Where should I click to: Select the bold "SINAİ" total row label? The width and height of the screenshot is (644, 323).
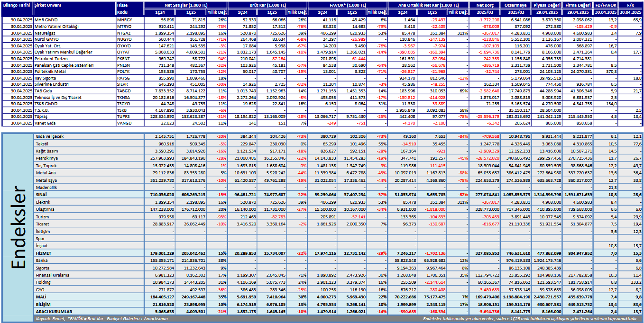42,195
